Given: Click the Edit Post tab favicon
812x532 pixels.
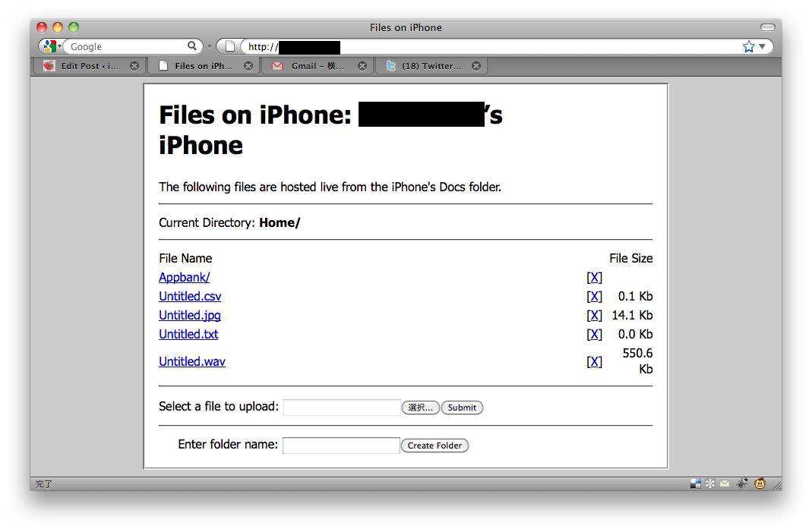Looking at the screenshot, I should click(x=49, y=66).
